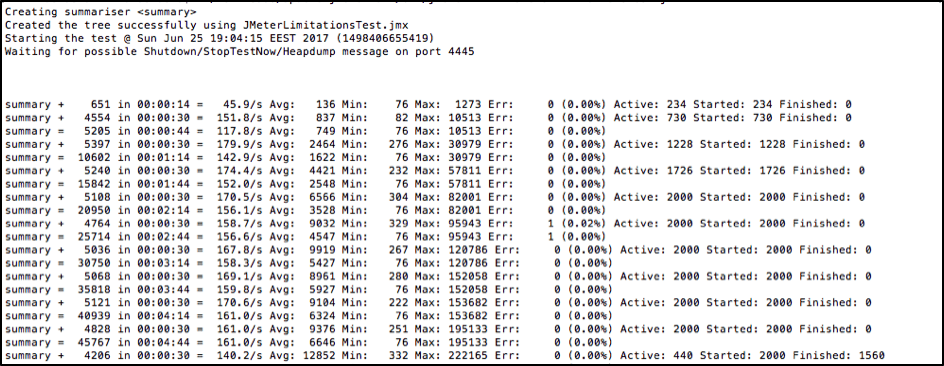Screen dimensions: 944x366
Task: Click the throughput value 174.4/s
Action: pos(239,171)
